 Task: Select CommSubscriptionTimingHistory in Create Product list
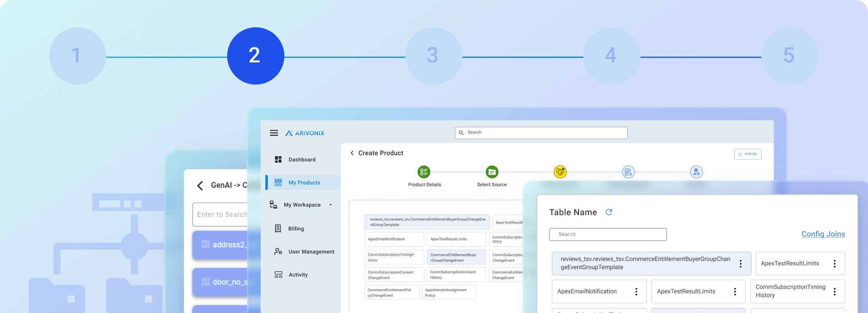pyautogui.click(x=394, y=257)
